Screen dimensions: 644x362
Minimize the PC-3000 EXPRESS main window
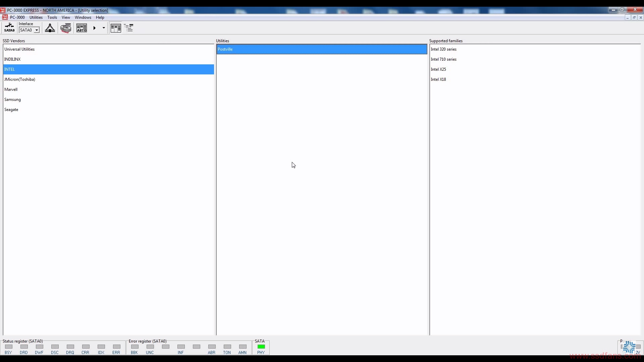pyautogui.click(x=613, y=10)
